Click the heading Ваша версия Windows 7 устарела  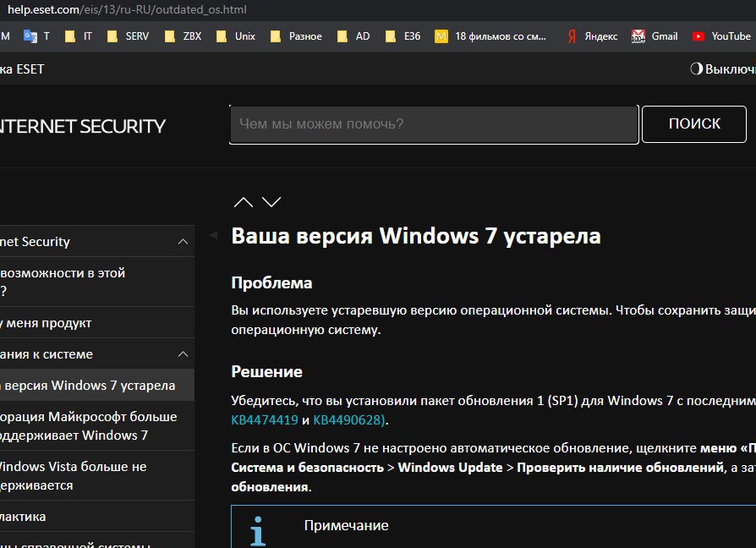416,236
